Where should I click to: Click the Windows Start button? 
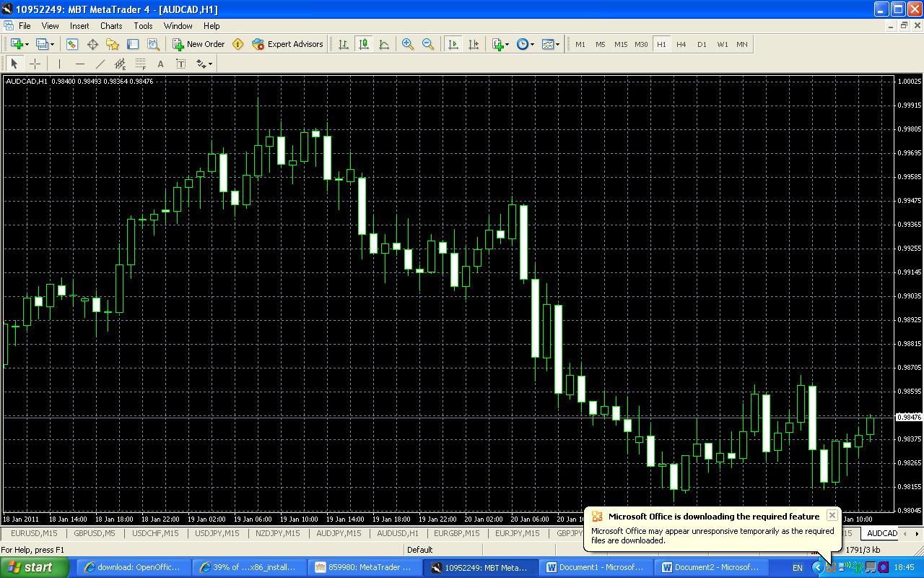pyautogui.click(x=35, y=567)
